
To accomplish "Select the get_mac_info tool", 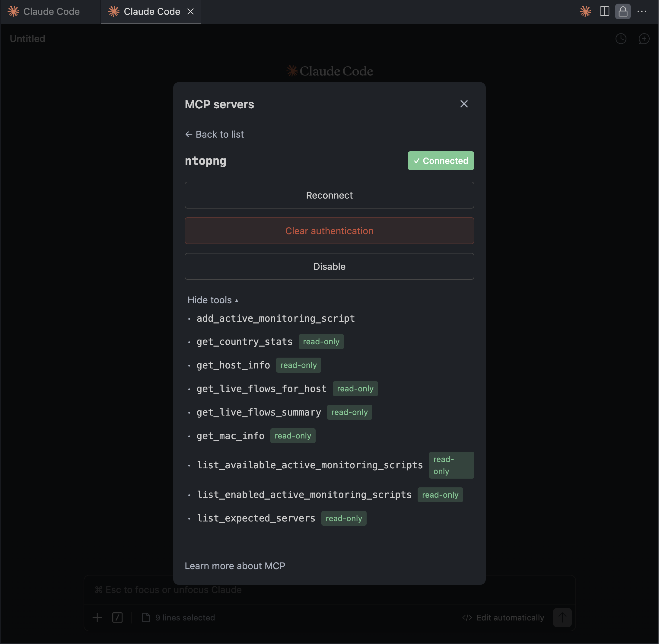I will [x=230, y=436].
